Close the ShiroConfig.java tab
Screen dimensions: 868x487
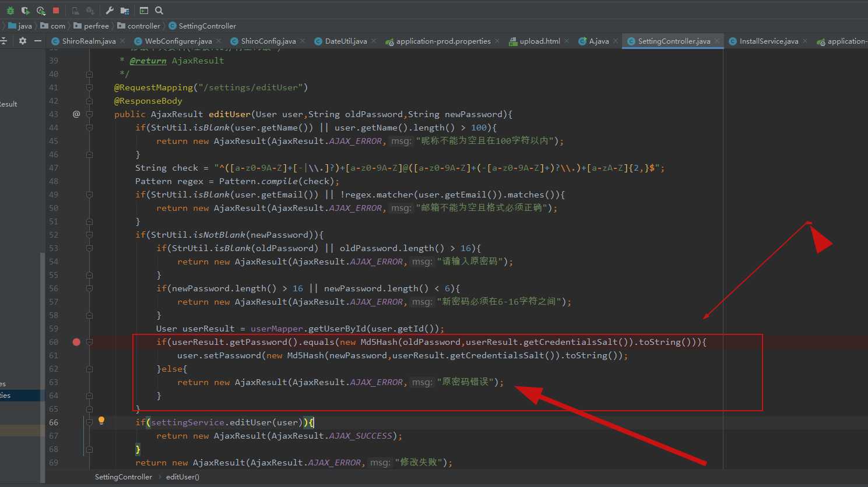[303, 41]
